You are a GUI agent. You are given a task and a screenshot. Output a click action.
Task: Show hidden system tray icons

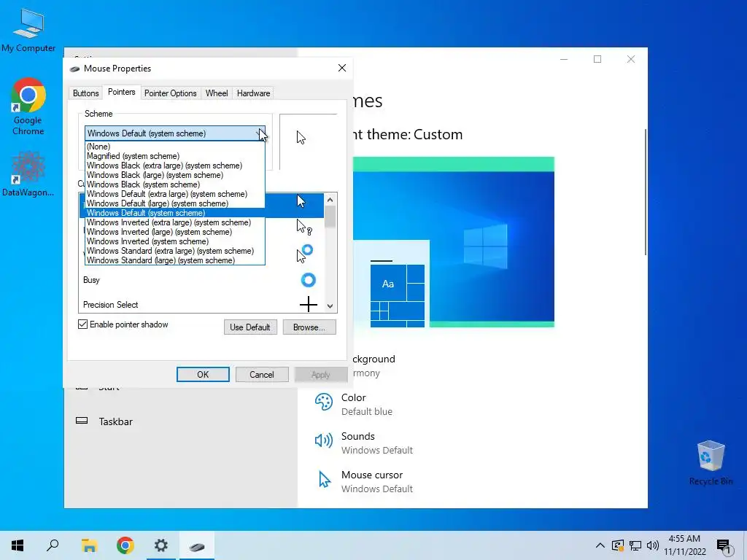pyautogui.click(x=600, y=545)
